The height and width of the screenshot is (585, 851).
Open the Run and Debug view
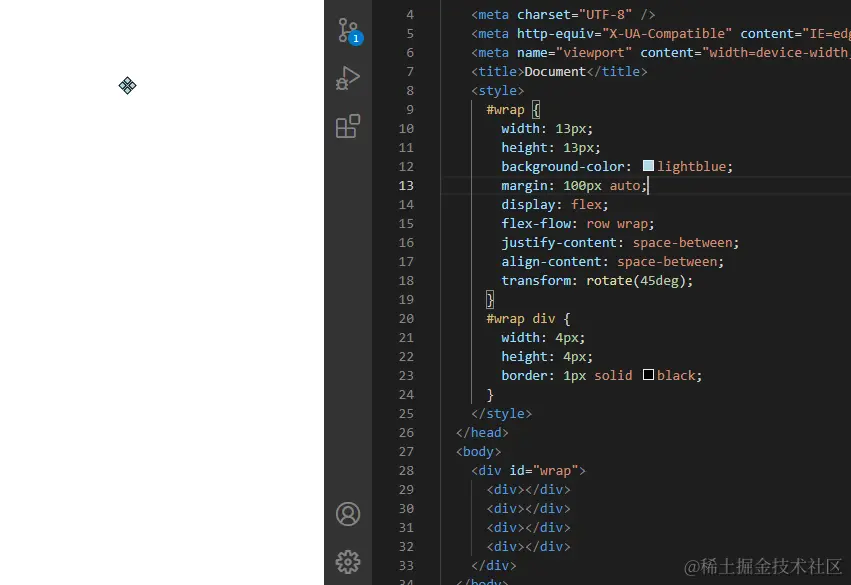point(348,78)
